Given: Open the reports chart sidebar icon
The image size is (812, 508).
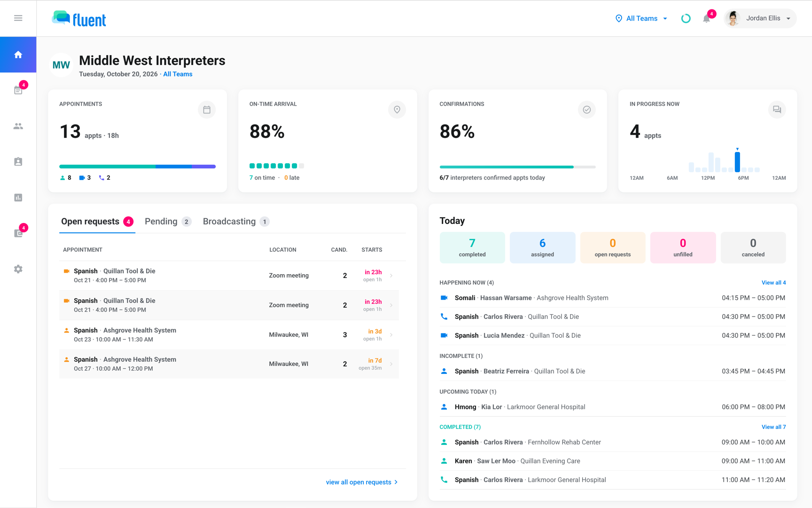Looking at the screenshot, I should tap(18, 198).
